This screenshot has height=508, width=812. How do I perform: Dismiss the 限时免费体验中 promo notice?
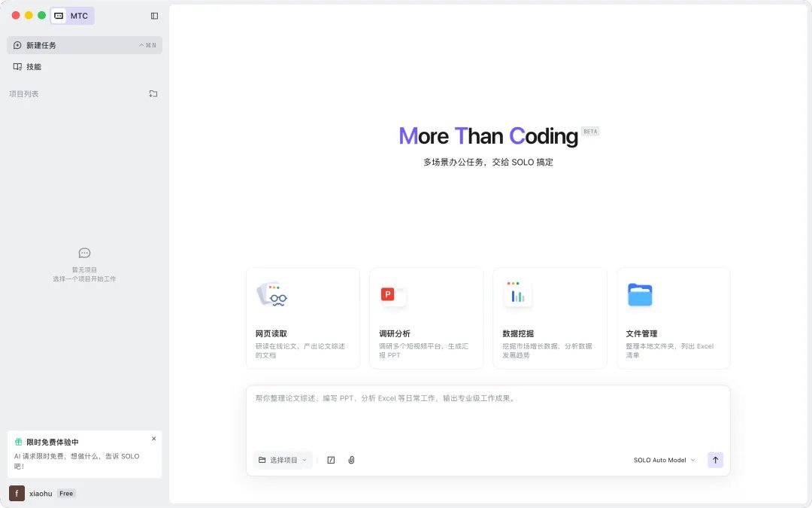pyautogui.click(x=153, y=438)
